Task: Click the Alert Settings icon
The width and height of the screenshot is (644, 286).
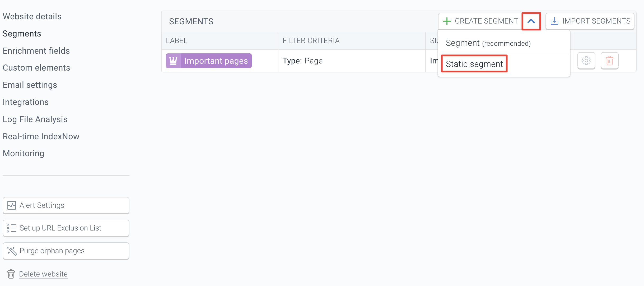Action: pyautogui.click(x=11, y=205)
